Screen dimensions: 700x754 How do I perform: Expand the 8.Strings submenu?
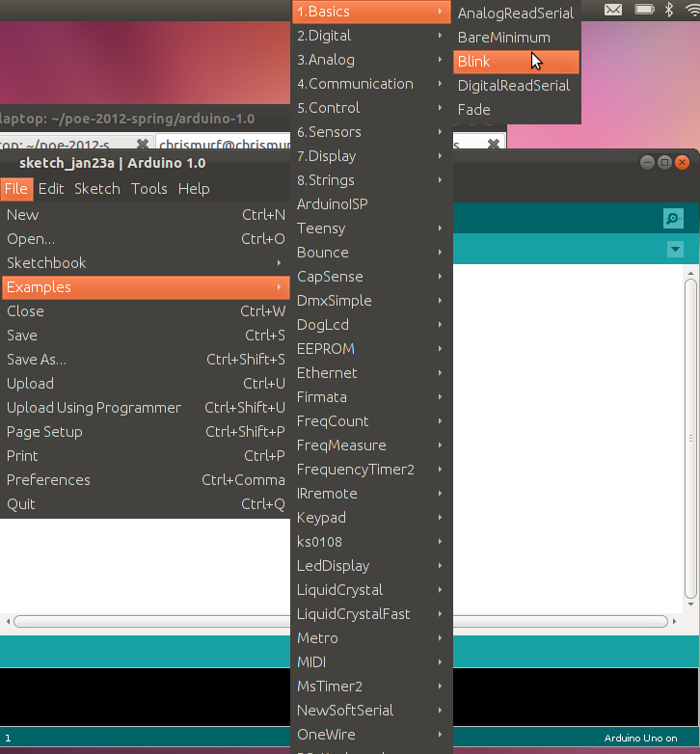(371, 180)
